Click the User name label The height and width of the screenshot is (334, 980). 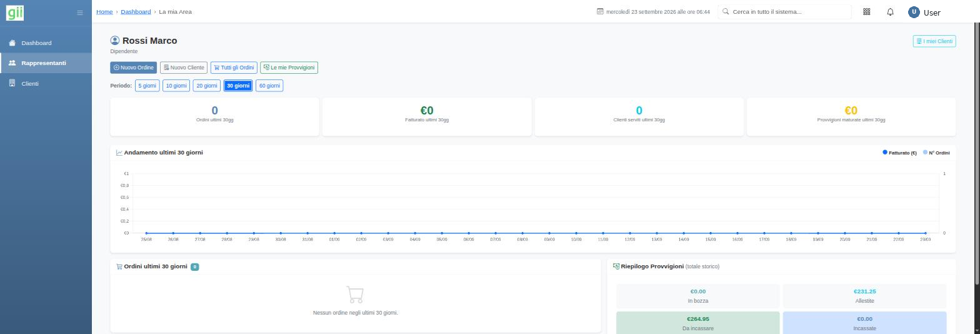tap(932, 13)
